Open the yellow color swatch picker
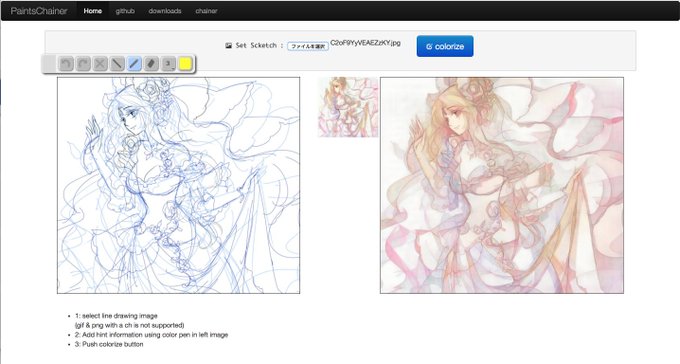Image resolution: width=680 pixels, height=364 pixels. click(185, 64)
